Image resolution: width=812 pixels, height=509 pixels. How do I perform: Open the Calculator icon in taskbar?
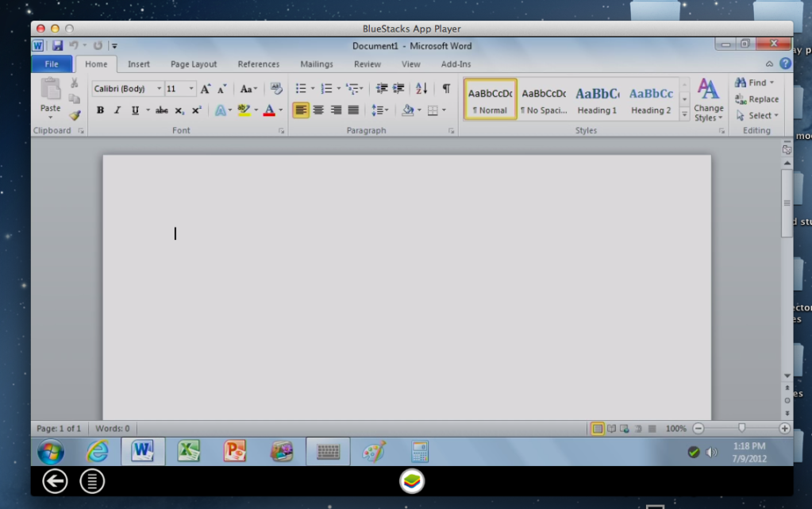click(420, 452)
